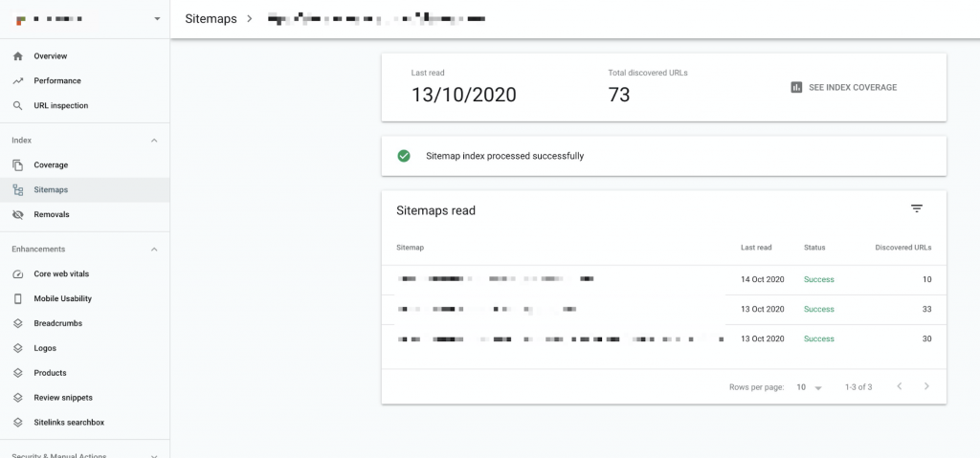Viewport: 980px width, 458px height.
Task: Open the filter icon in Sitemaps read
Action: click(x=916, y=208)
